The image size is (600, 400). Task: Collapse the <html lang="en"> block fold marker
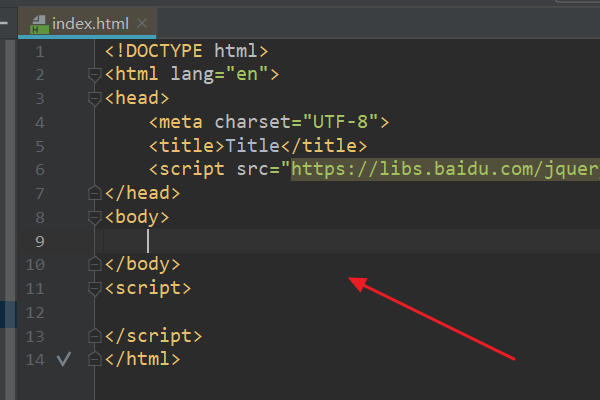(x=96, y=74)
